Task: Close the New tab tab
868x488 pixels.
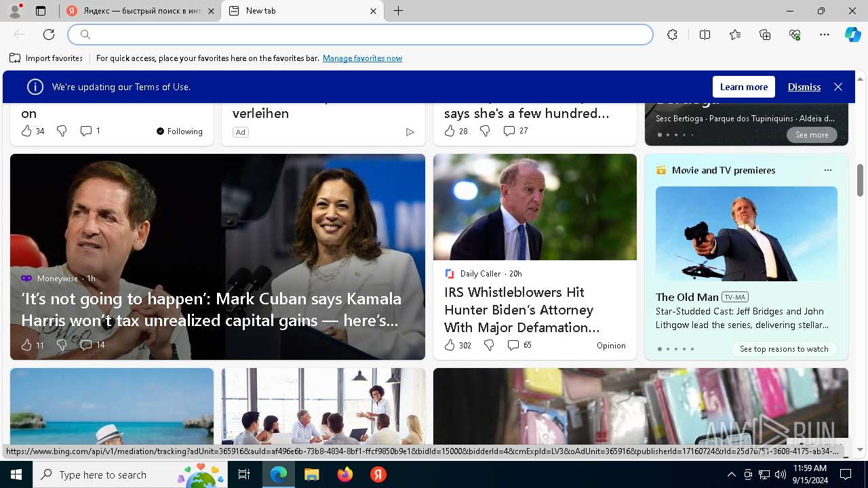Action: tap(373, 11)
